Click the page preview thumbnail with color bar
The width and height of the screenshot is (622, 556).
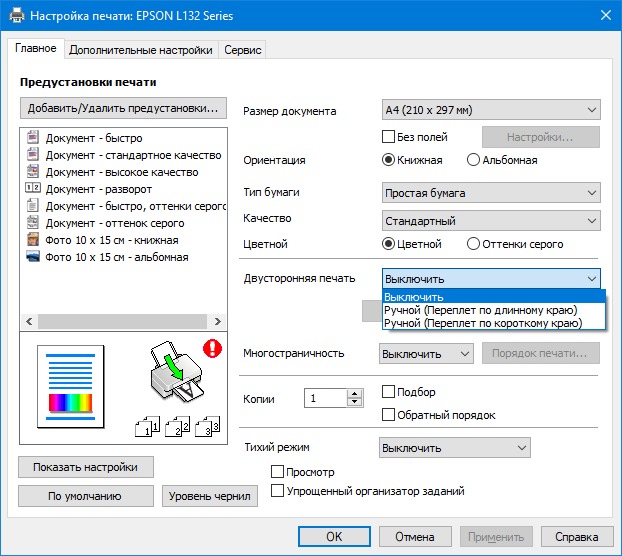[71, 387]
